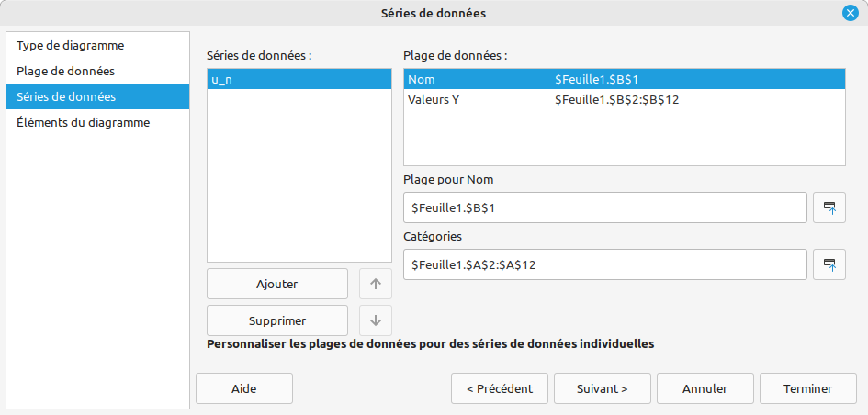Open Aide for this dialog
Screen dimensions: 868x415
[x=244, y=388]
